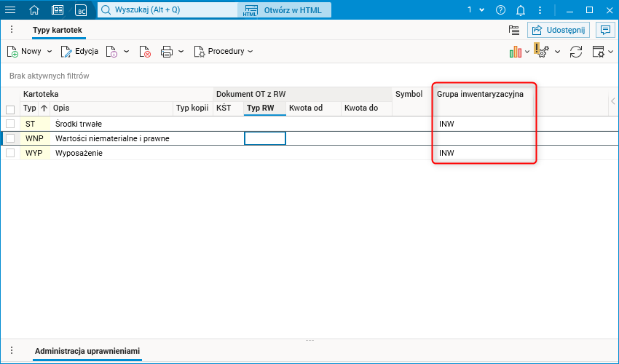Expand the info document dropdown arrow
Screen dimensions: 619x364
coord(126,51)
